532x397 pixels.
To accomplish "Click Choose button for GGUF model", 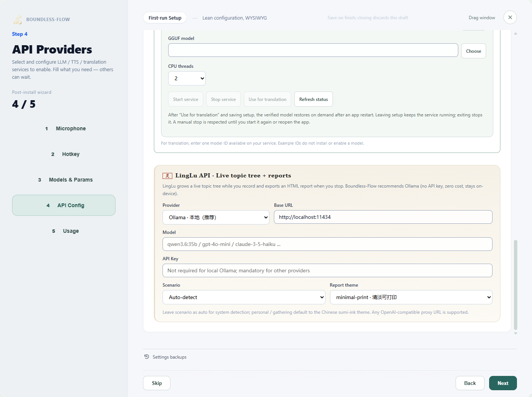I will 474,51.
